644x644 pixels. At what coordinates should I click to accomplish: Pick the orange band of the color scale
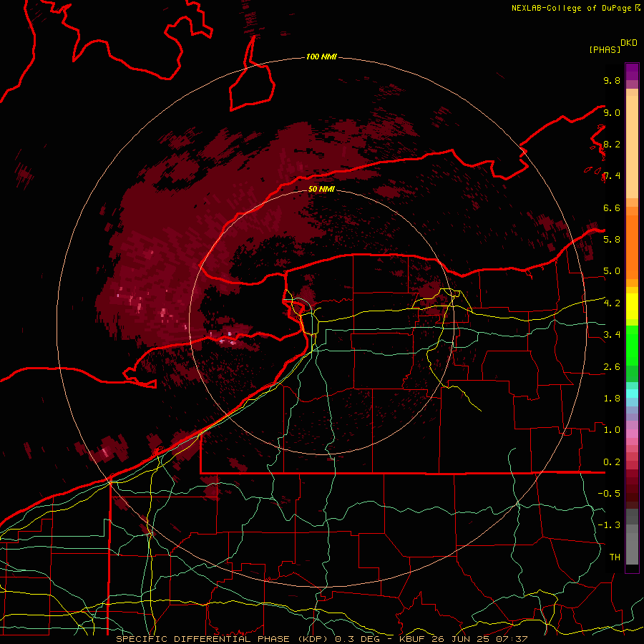tap(632, 247)
